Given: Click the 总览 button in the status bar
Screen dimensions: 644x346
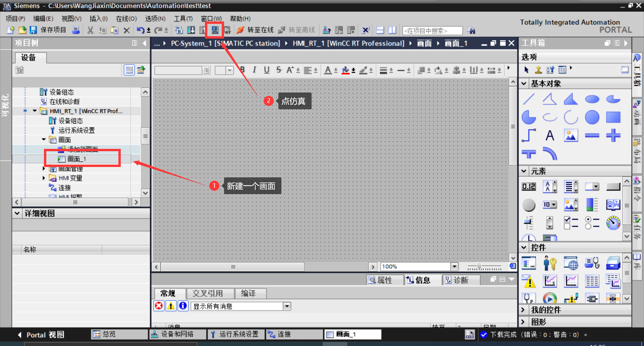Looking at the screenshot, I should click(109, 334).
